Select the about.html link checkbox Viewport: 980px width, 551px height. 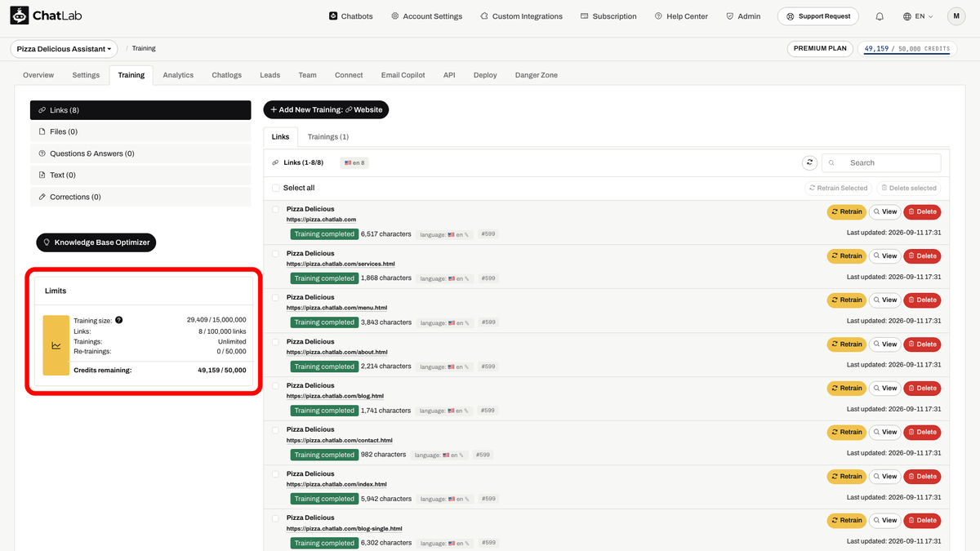(x=276, y=341)
